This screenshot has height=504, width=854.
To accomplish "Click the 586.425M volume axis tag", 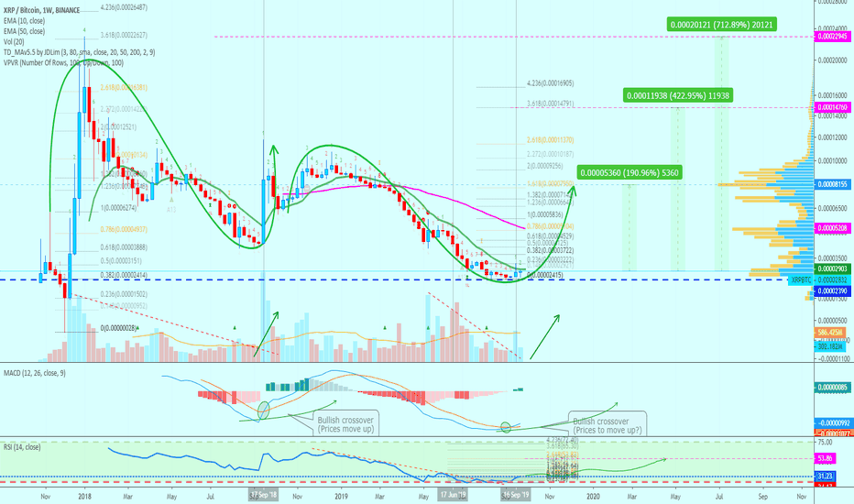I will [830, 333].
